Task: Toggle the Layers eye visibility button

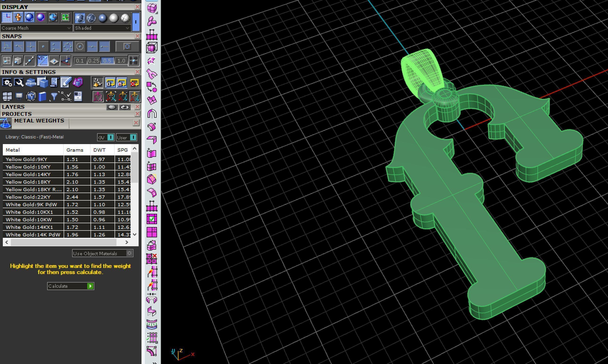Action: click(125, 107)
